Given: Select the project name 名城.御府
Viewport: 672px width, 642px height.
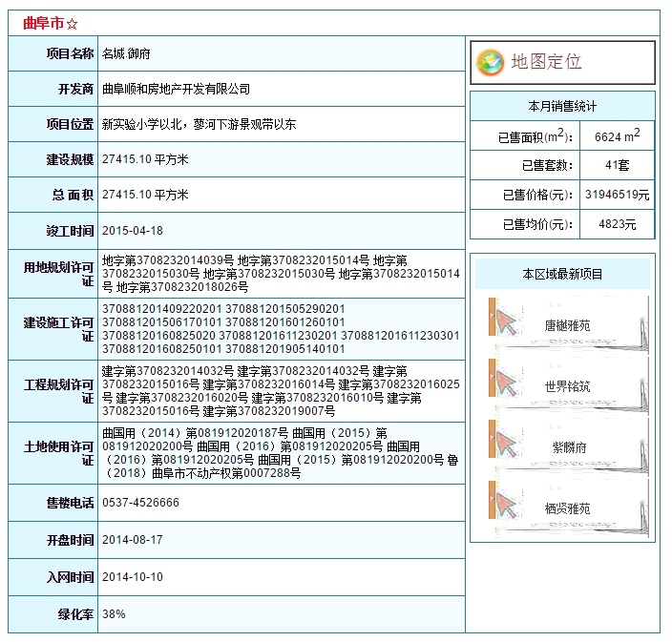Looking at the screenshot, I should [x=126, y=53].
